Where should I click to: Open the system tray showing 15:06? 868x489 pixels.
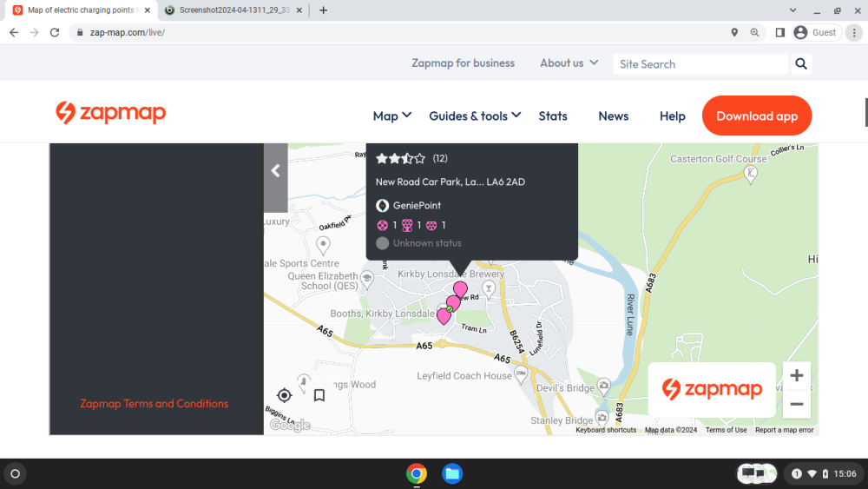pos(825,473)
